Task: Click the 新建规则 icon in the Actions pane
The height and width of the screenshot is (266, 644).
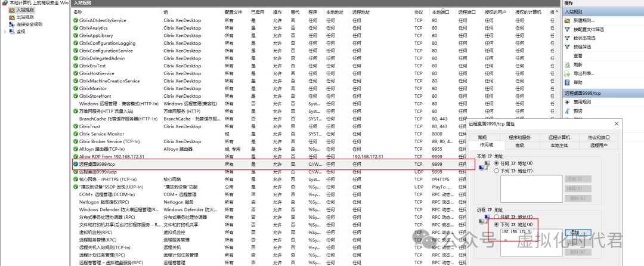Action: [567, 20]
